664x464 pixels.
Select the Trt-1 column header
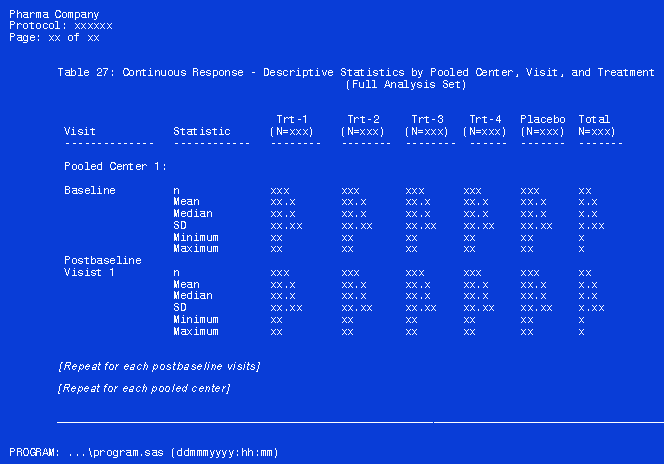(295, 119)
